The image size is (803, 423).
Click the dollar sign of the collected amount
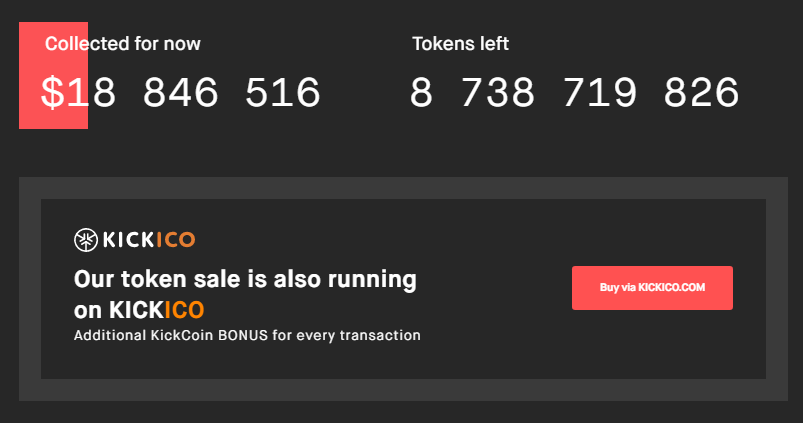click(x=53, y=92)
